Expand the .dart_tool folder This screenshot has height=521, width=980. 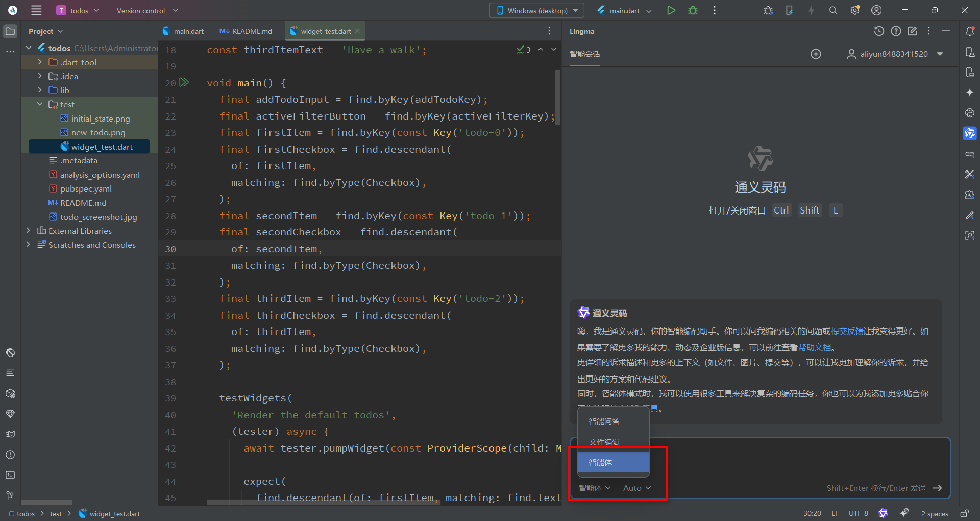coord(40,62)
